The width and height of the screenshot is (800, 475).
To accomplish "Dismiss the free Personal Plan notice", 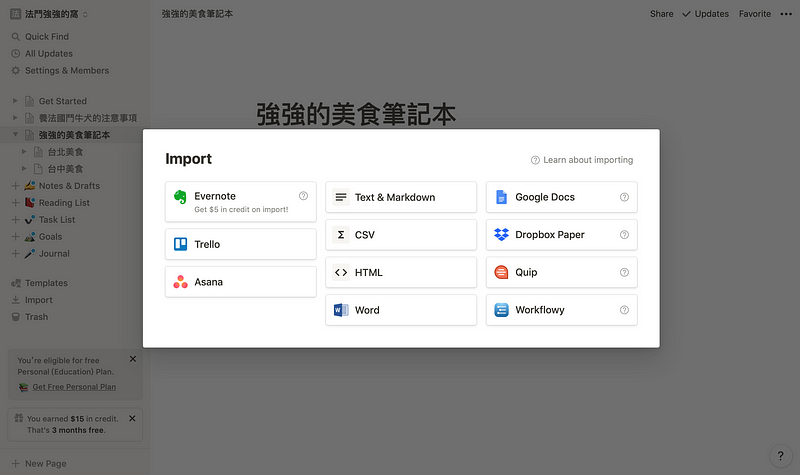I will click(x=133, y=359).
